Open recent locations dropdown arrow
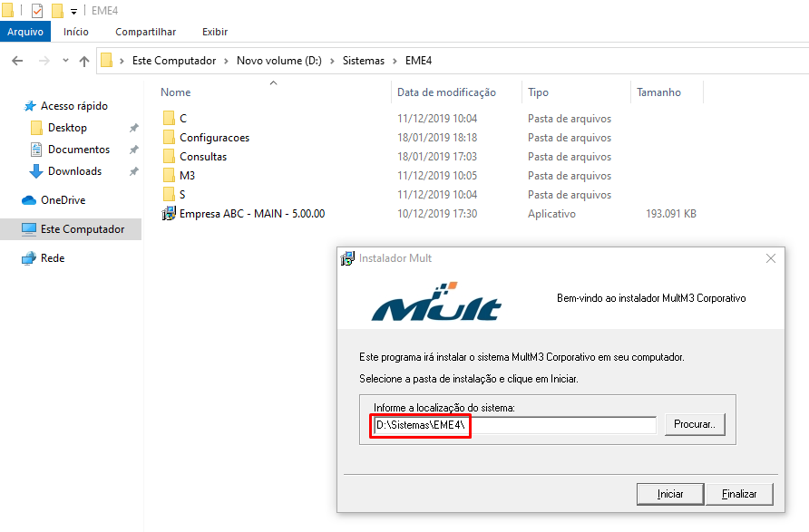This screenshot has width=809, height=532. pyautogui.click(x=65, y=61)
